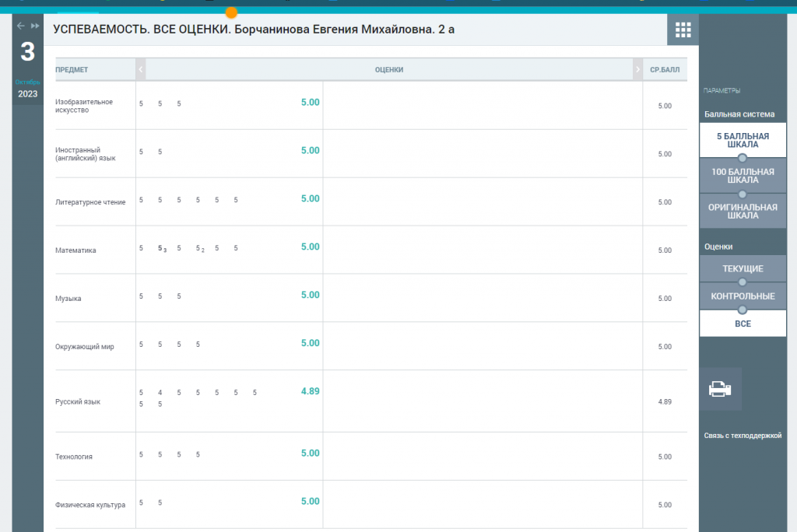
Task: Open the Октябрь month selector
Action: click(27, 82)
